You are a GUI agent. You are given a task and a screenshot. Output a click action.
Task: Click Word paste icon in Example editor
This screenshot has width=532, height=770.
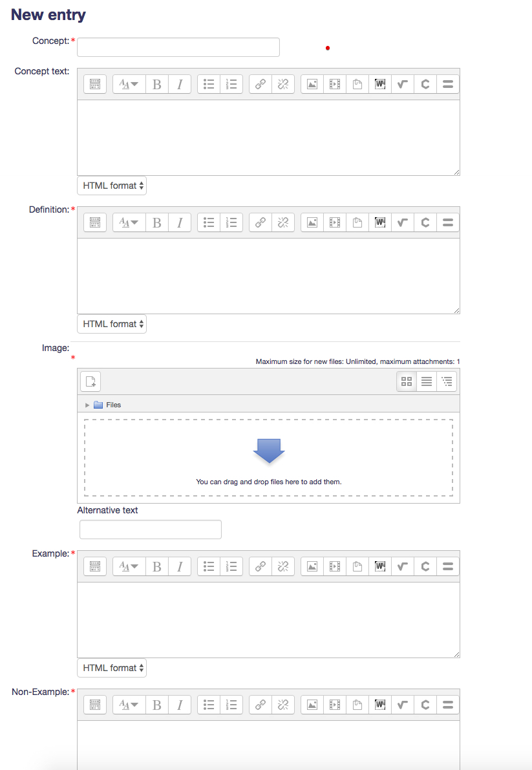(380, 566)
